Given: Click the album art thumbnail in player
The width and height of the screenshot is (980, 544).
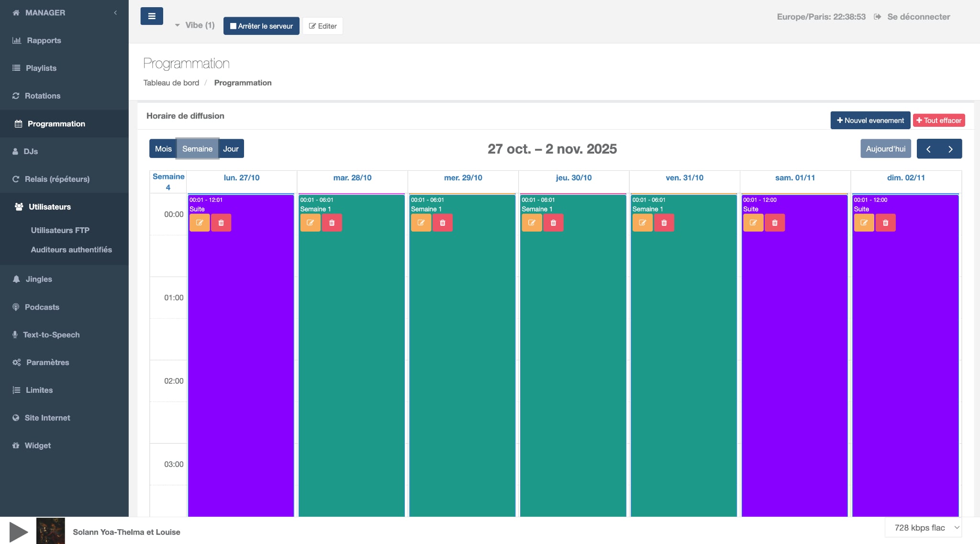Looking at the screenshot, I should pyautogui.click(x=51, y=531).
